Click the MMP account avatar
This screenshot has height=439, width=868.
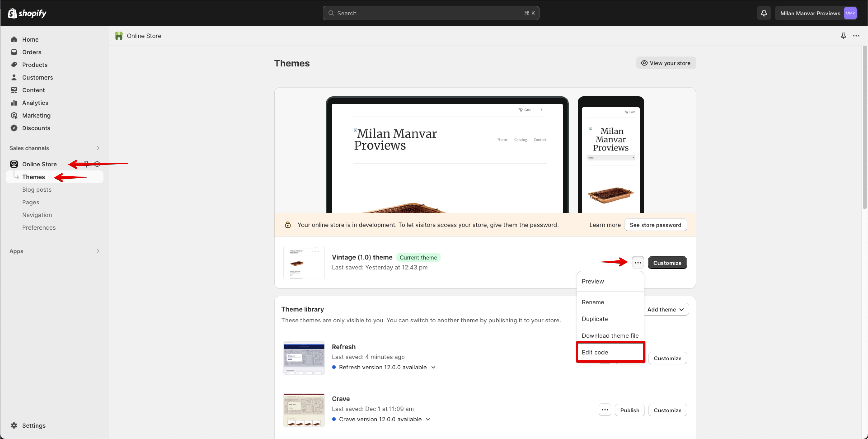point(850,13)
